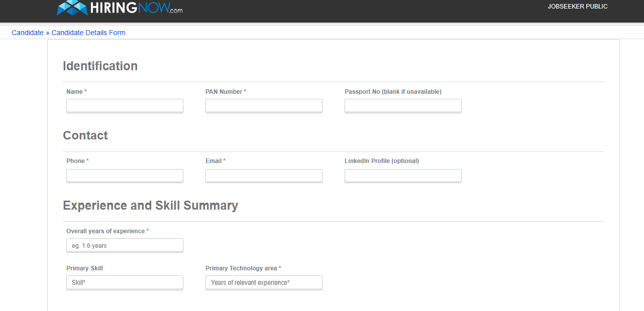Click the 'Passport No (blank if unavailable)' label
Screen dimensions: 644x311
pos(393,92)
